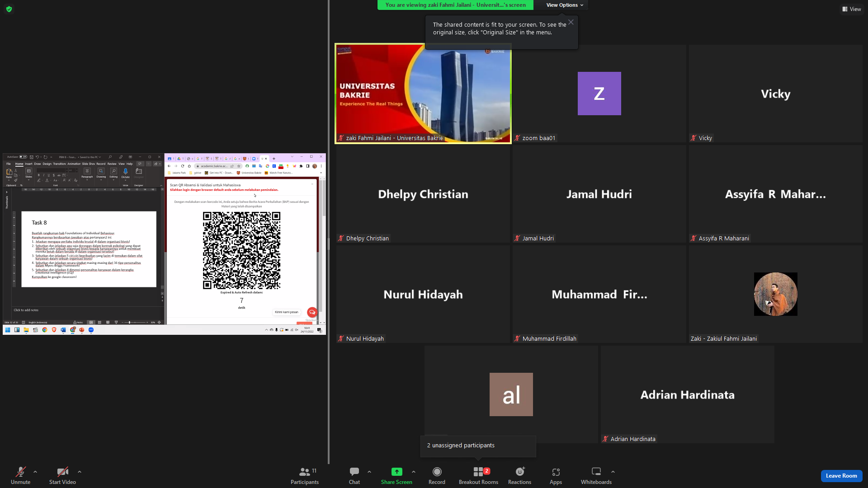This screenshot has height=488, width=868.
Task: Start recording the meeting
Action: click(437, 476)
